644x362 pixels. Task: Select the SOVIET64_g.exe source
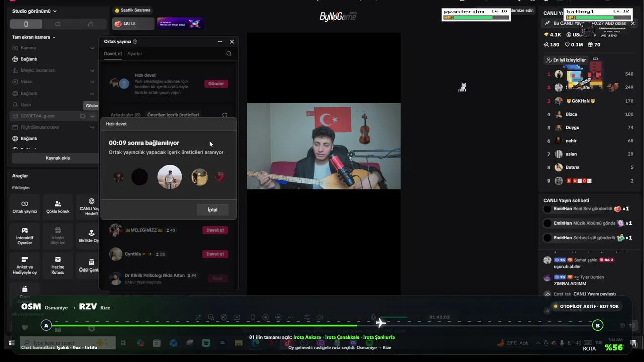coord(53,116)
